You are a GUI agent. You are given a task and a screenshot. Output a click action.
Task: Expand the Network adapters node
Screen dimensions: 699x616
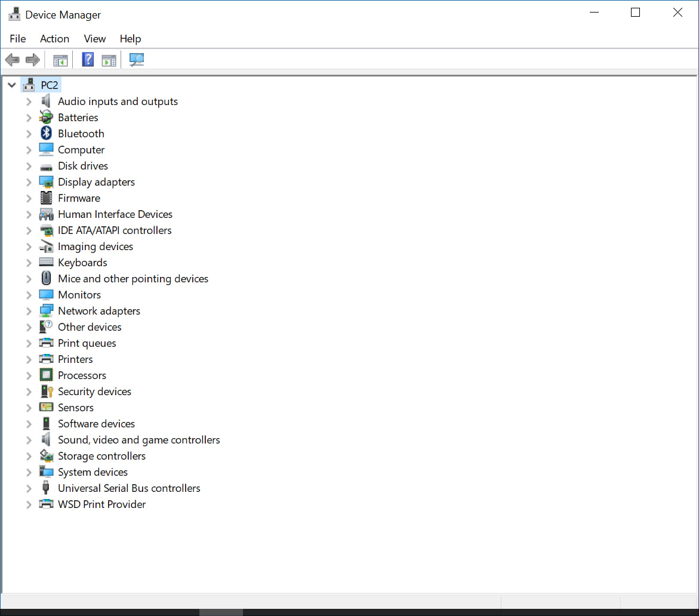pos(29,311)
